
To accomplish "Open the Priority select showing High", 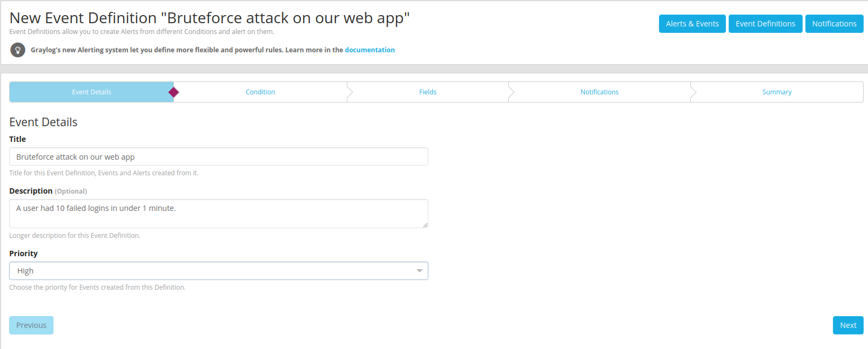I will (216, 271).
